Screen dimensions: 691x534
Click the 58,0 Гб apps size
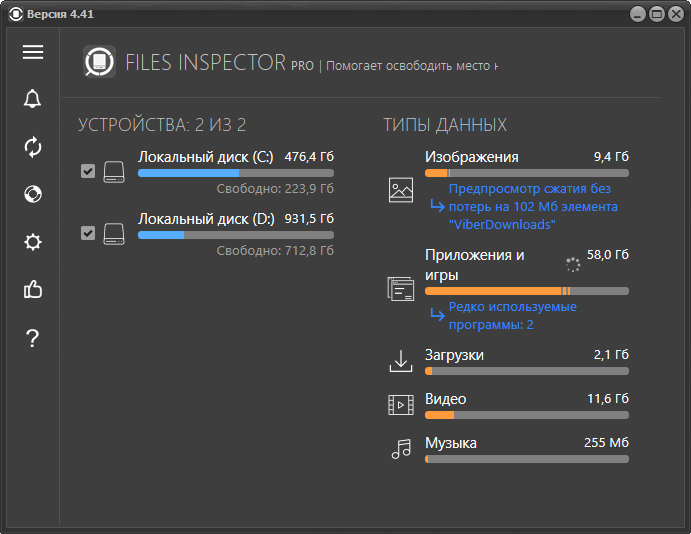[x=608, y=255]
